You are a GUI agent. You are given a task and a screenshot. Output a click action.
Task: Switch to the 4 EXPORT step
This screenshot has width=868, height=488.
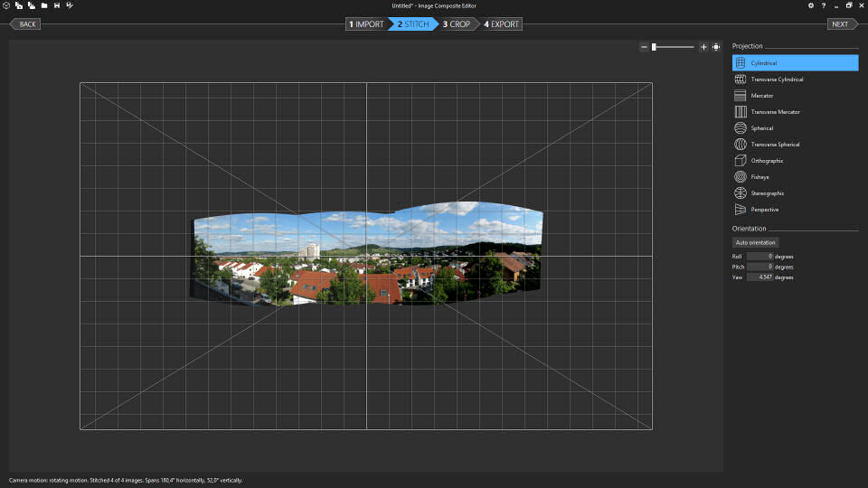pos(501,24)
